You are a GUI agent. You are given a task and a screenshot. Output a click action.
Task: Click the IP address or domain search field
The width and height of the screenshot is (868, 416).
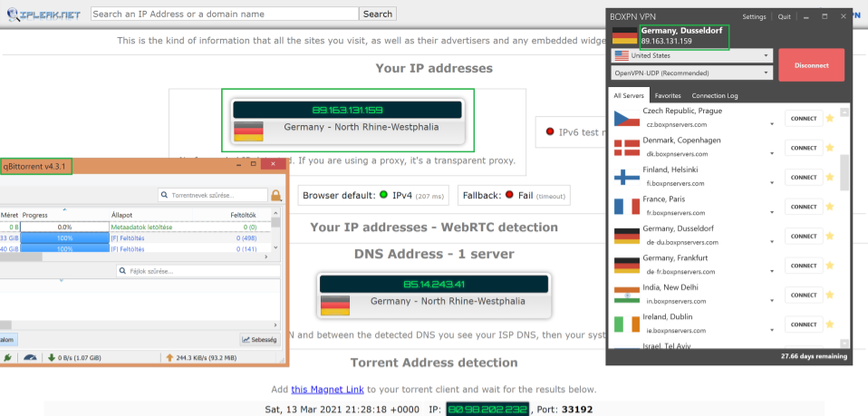pyautogui.click(x=225, y=14)
